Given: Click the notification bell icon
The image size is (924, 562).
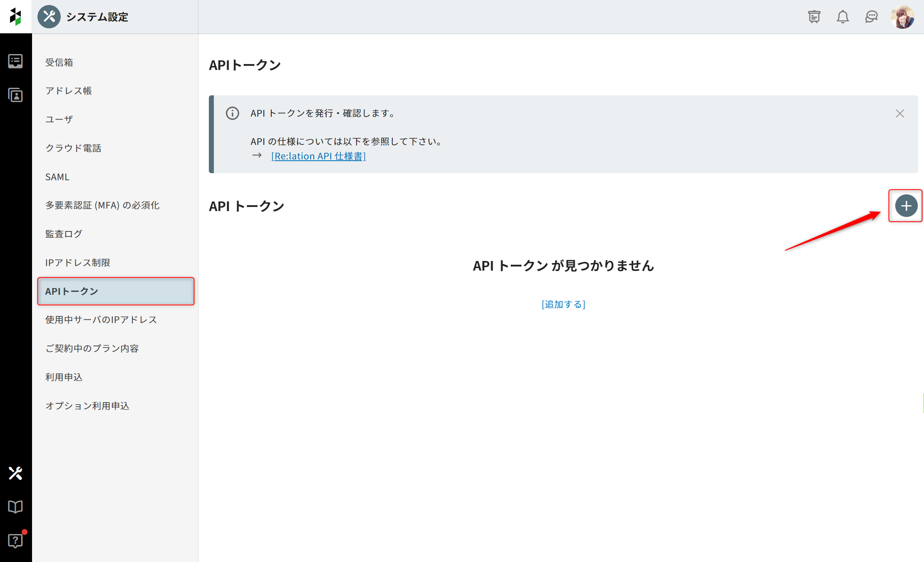Looking at the screenshot, I should point(842,17).
